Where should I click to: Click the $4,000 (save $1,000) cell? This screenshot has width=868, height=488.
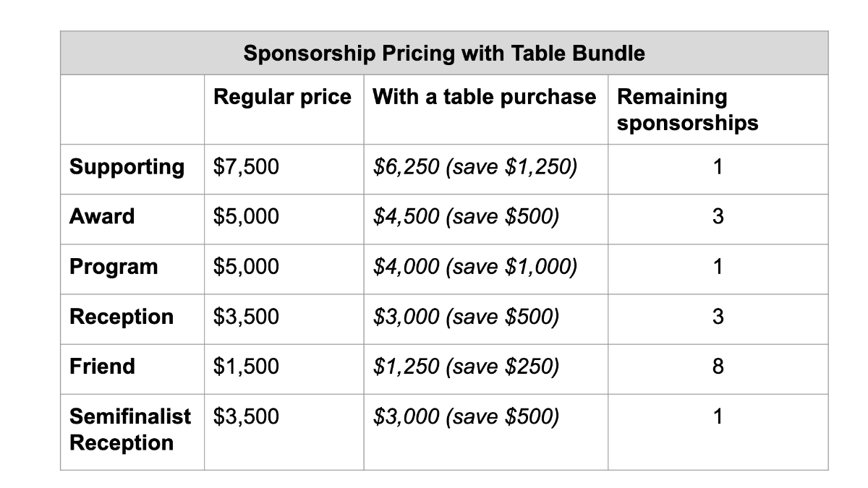click(475, 267)
